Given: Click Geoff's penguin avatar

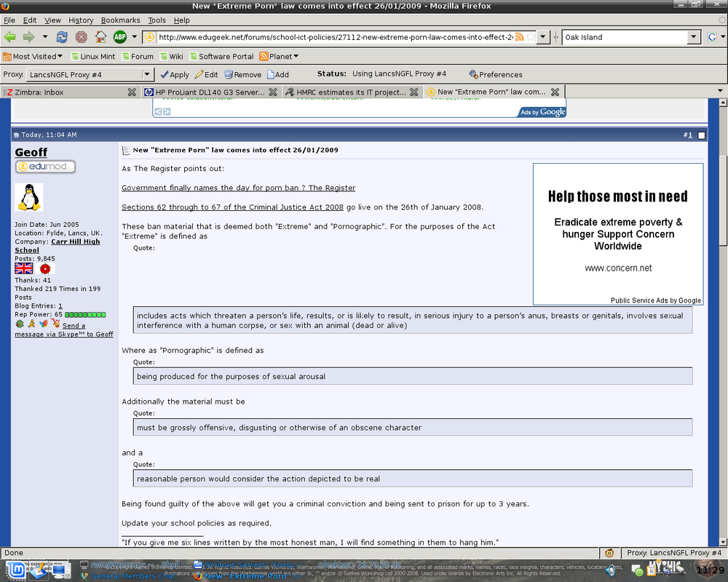Looking at the screenshot, I should [x=29, y=197].
